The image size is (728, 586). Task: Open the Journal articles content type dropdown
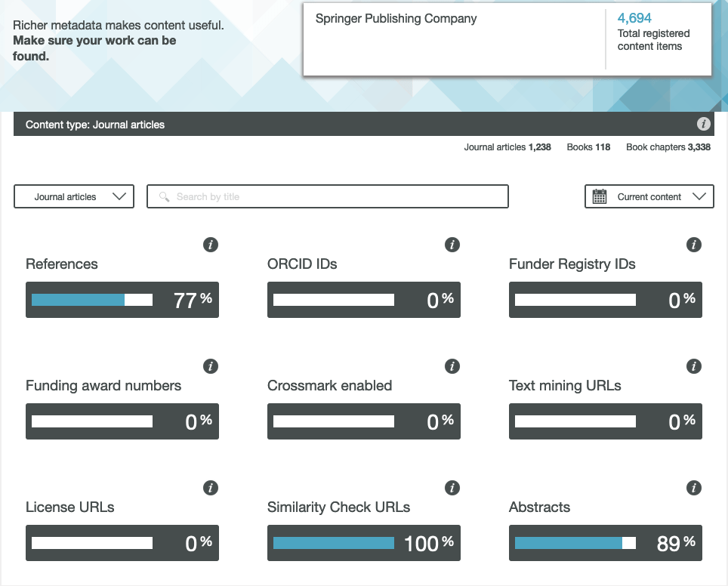pyautogui.click(x=74, y=196)
